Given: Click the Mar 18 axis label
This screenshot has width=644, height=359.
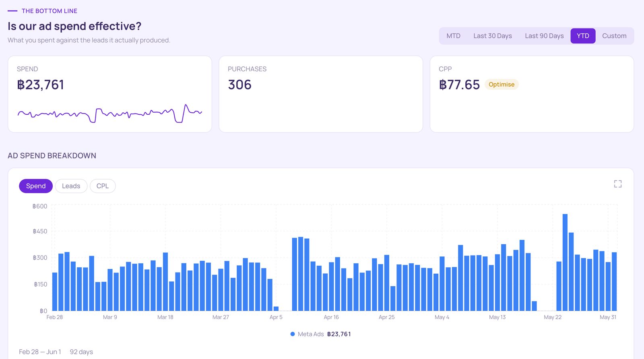Looking at the screenshot, I should pyautogui.click(x=165, y=317).
